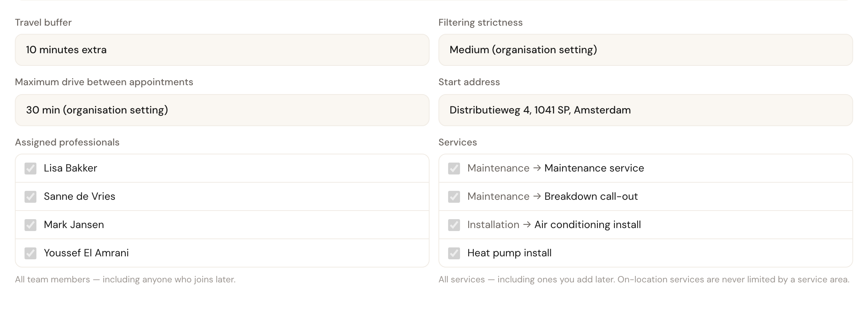Click the 'All team members' helper text
This screenshot has height=314, width=868.
coord(125,279)
